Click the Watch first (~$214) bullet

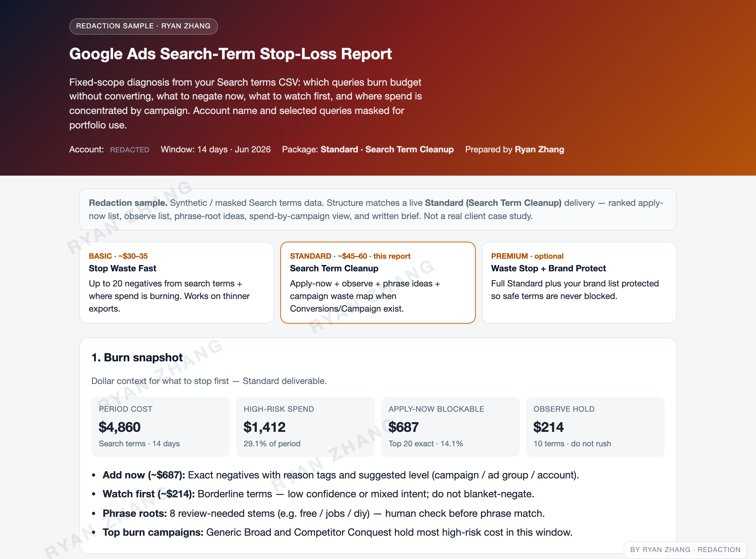point(318,494)
